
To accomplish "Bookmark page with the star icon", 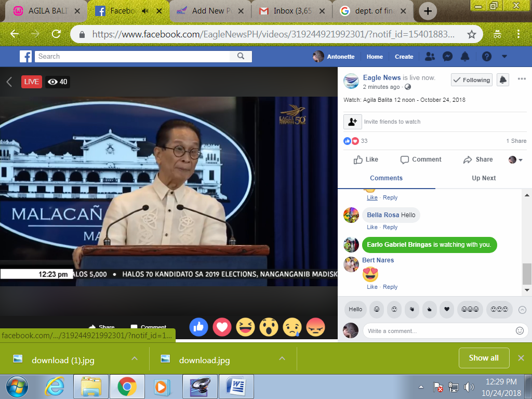I will coord(471,34).
